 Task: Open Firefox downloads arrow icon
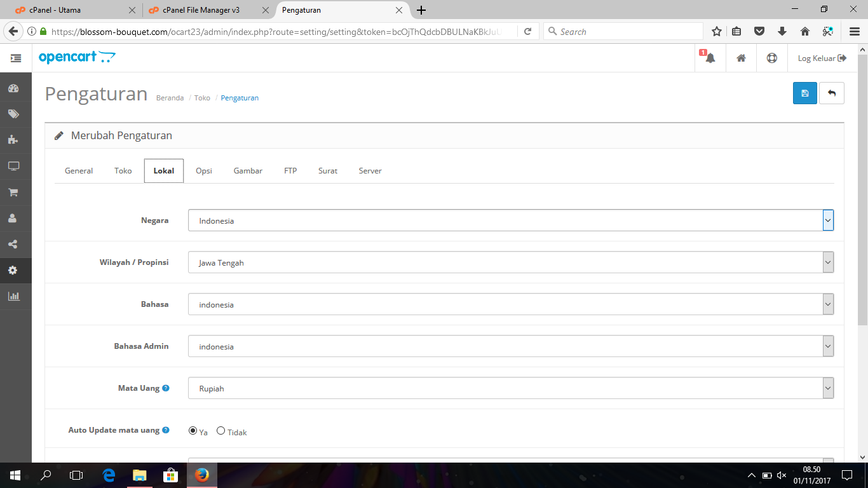(782, 31)
